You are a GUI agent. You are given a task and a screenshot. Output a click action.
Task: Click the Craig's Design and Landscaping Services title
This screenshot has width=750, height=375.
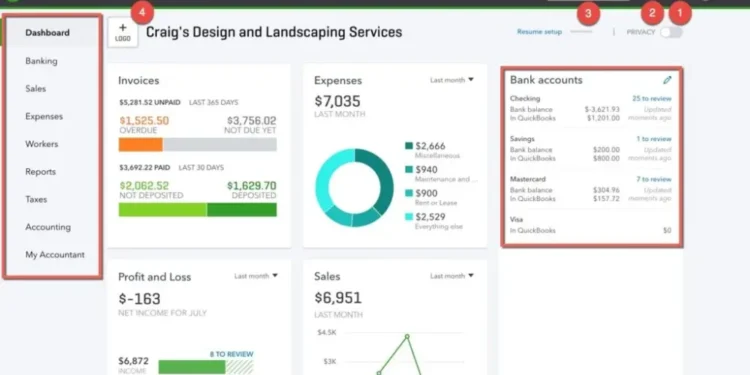(274, 33)
